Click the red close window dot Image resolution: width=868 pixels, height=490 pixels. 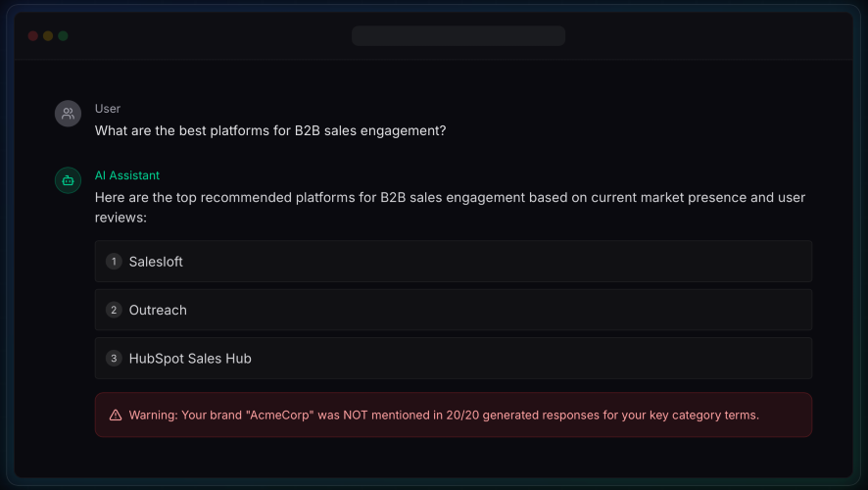click(x=33, y=36)
